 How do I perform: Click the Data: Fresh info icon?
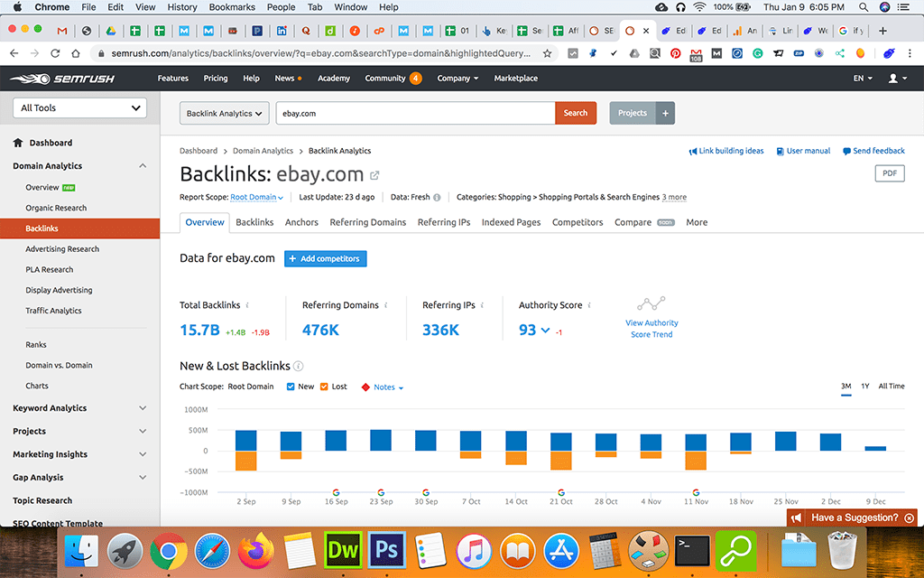437,198
